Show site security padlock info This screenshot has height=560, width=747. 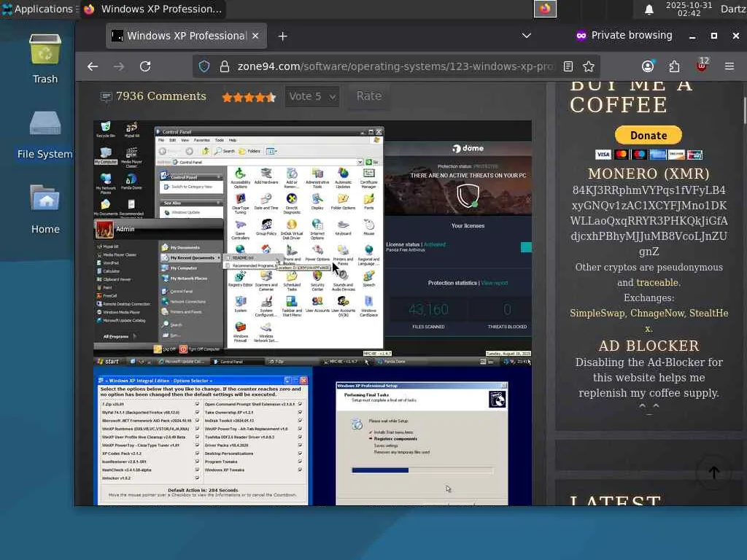click(225, 66)
